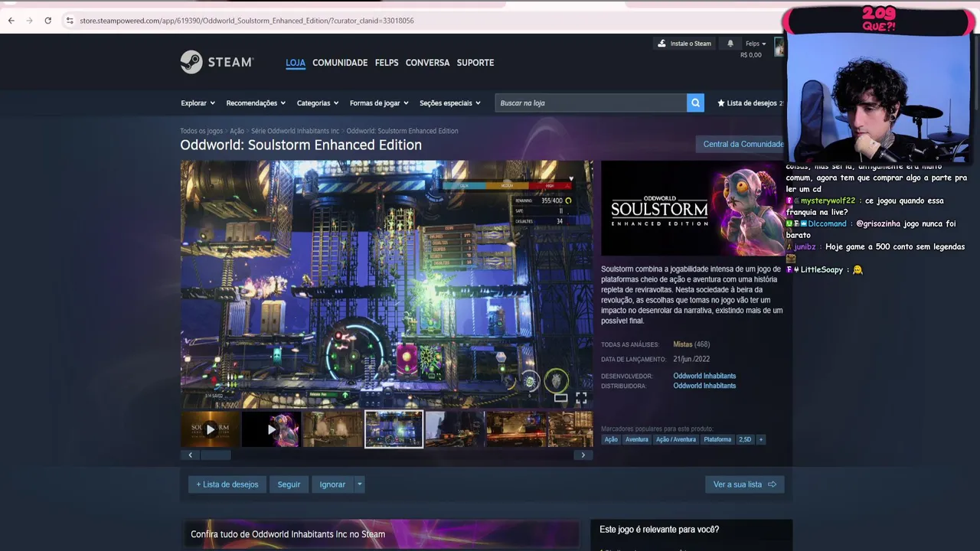
Task: Click the plus icon after the tags
Action: click(760, 439)
